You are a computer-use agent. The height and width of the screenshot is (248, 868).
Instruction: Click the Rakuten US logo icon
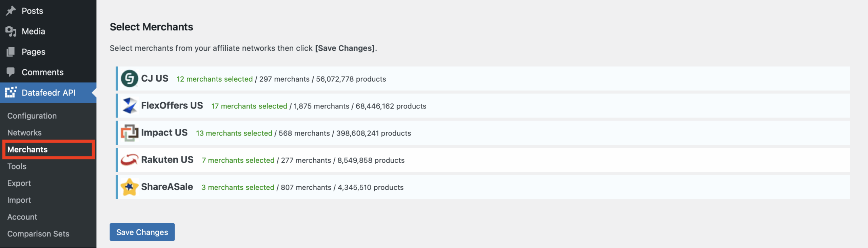point(129,160)
